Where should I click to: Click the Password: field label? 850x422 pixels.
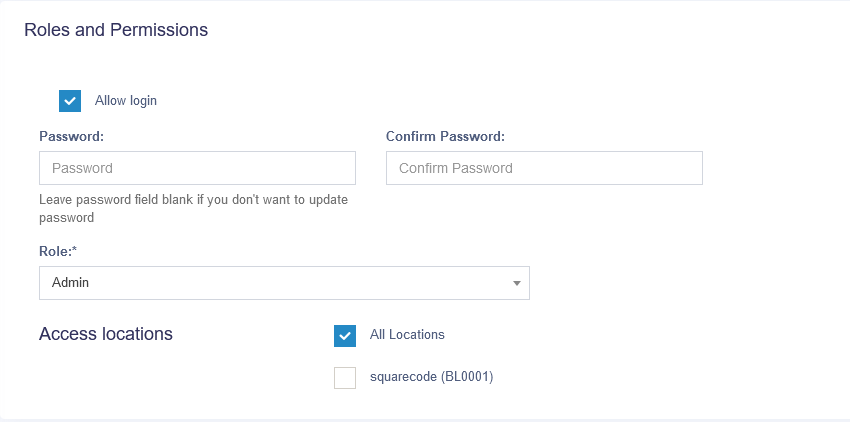(x=72, y=136)
